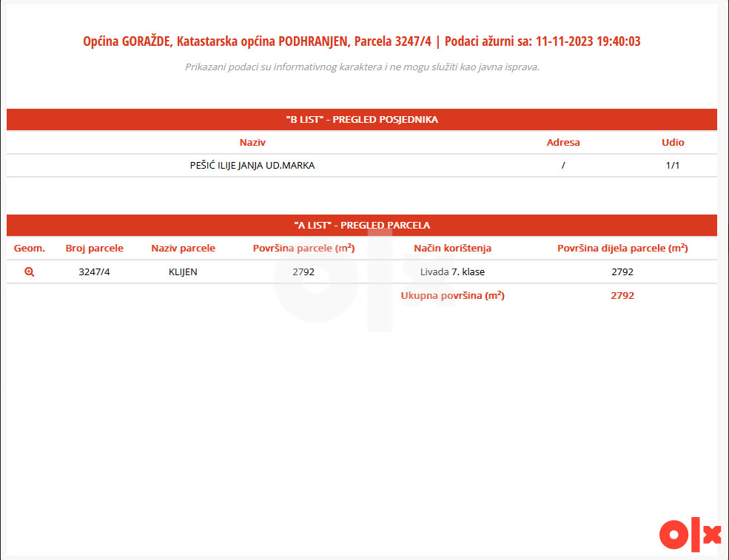This screenshot has width=729, height=560.
Task: Click the 'Naziv' column header
Action: click(252, 142)
